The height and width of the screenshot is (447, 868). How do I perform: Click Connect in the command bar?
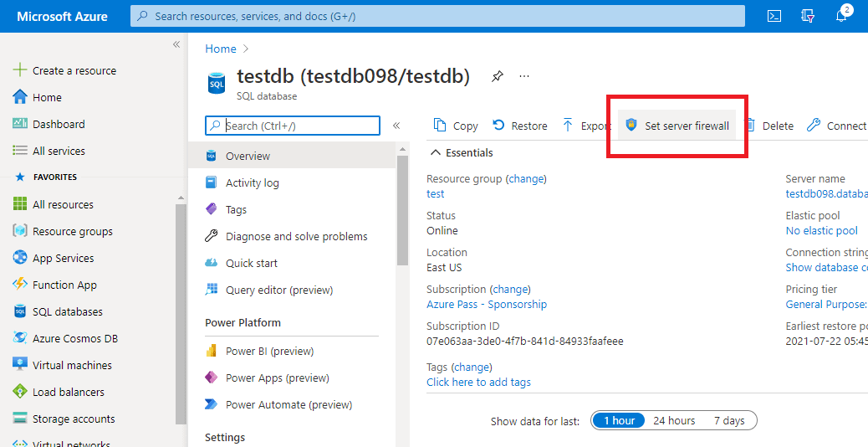(x=836, y=126)
